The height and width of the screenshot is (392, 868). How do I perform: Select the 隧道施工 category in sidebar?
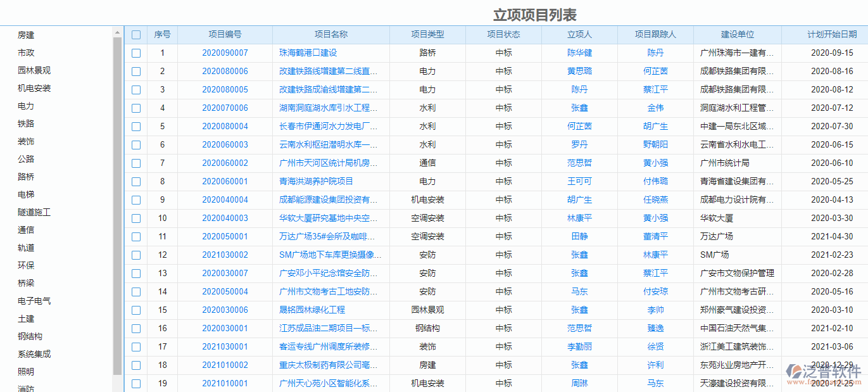click(x=34, y=212)
